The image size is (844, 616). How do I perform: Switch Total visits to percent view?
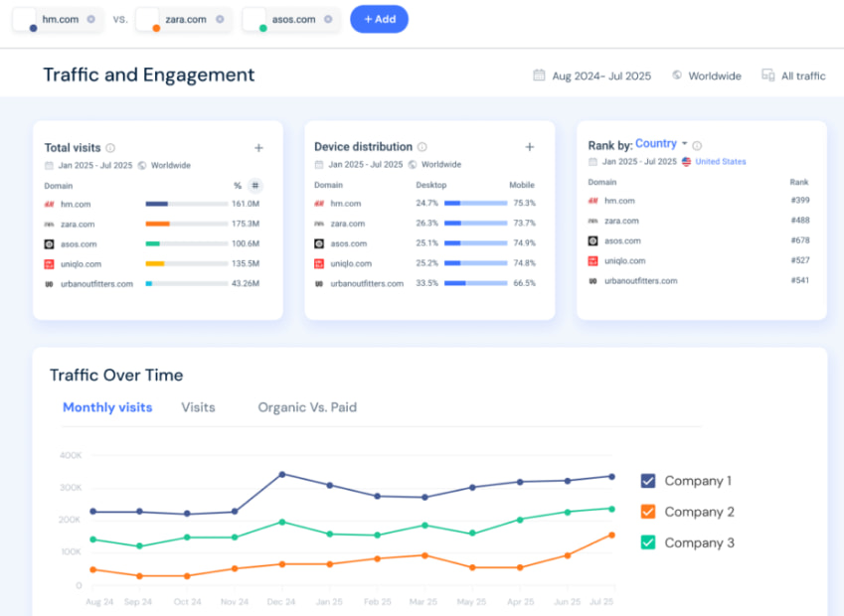pyautogui.click(x=238, y=185)
